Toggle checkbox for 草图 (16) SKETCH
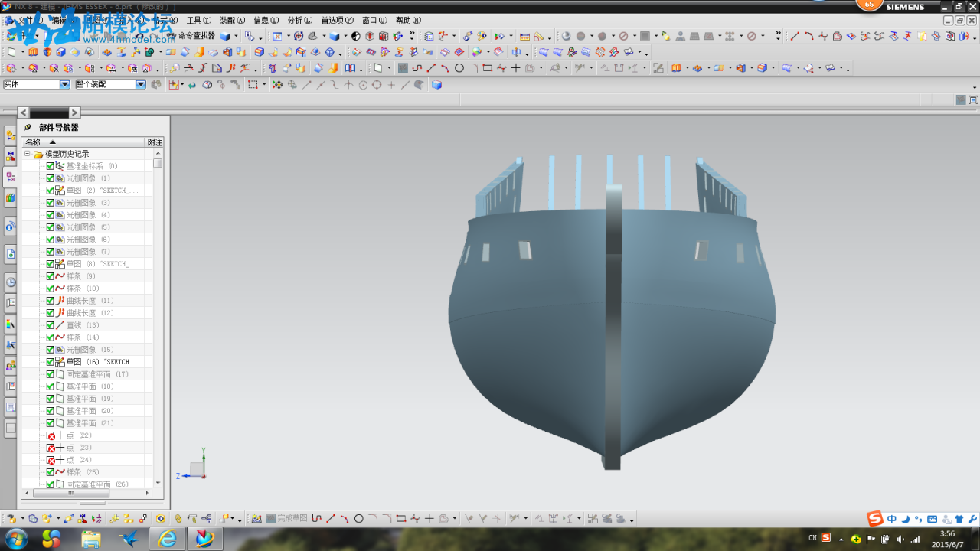Image resolution: width=980 pixels, height=551 pixels. pos(51,362)
